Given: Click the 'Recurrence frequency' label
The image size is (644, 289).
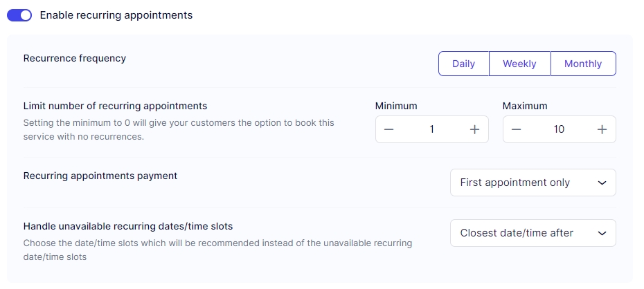Looking at the screenshot, I should click(x=75, y=58).
